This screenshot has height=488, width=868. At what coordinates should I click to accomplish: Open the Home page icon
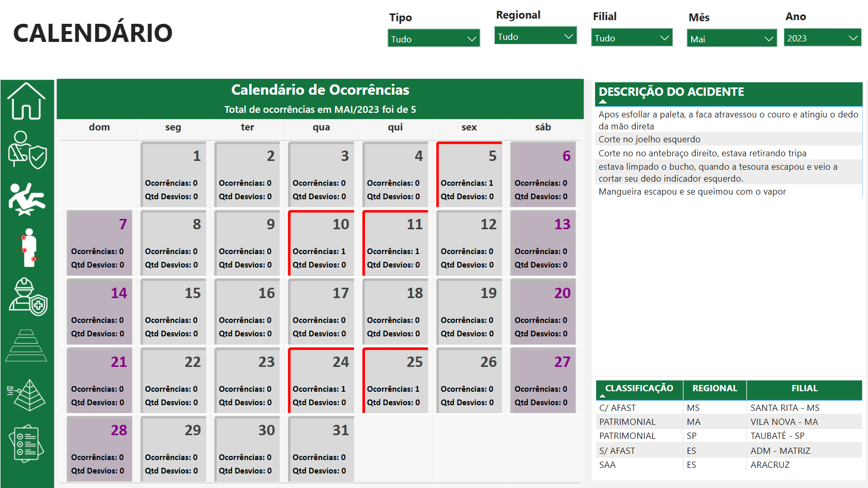[26, 101]
